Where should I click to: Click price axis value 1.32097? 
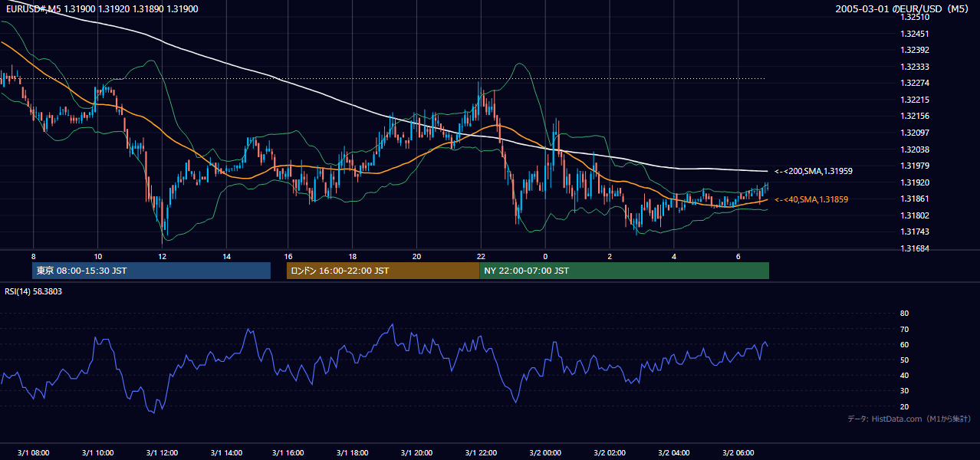click(x=914, y=133)
